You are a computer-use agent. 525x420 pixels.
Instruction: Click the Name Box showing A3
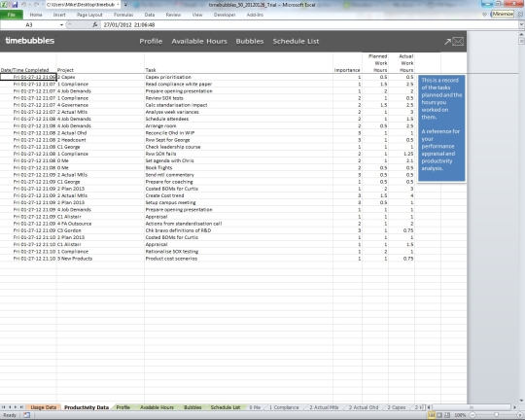[x=29, y=24]
